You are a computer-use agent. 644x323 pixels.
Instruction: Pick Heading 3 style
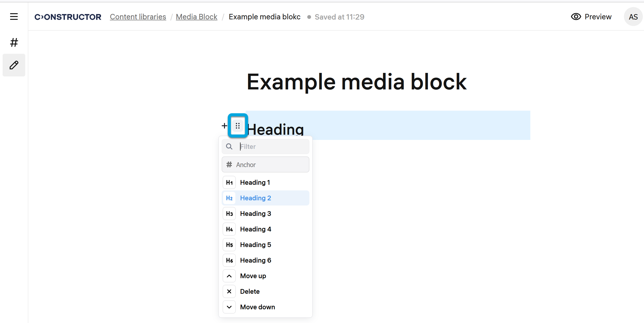(x=255, y=214)
